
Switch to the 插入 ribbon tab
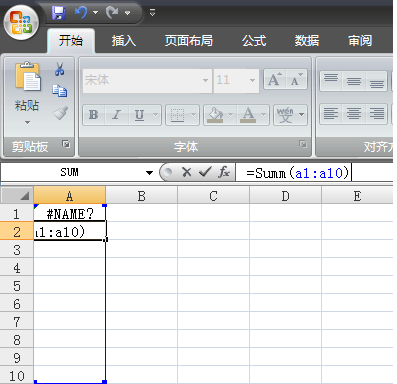(124, 41)
